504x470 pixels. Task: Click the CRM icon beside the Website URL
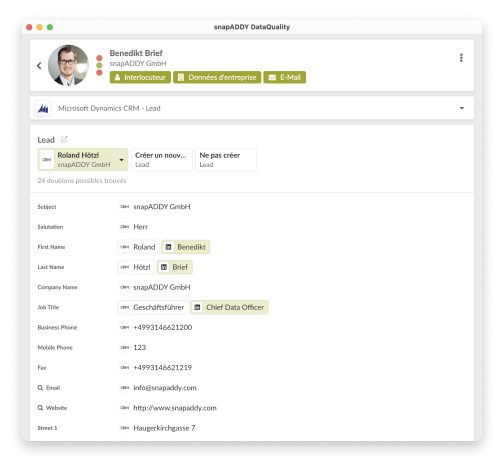pos(125,408)
